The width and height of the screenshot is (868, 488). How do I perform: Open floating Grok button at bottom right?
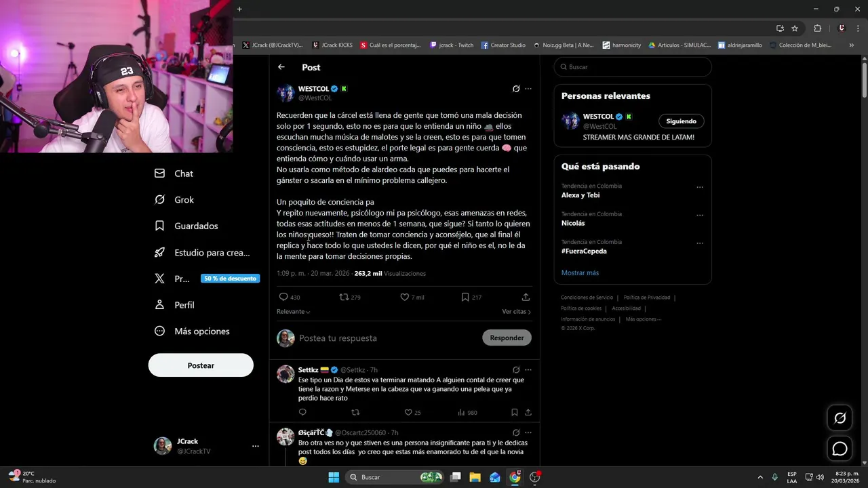[840, 418]
